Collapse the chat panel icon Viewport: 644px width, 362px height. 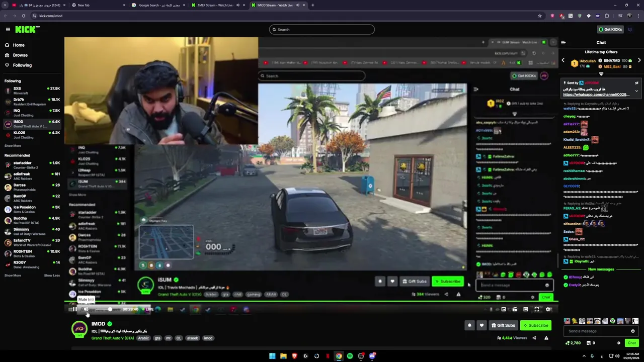click(563, 43)
